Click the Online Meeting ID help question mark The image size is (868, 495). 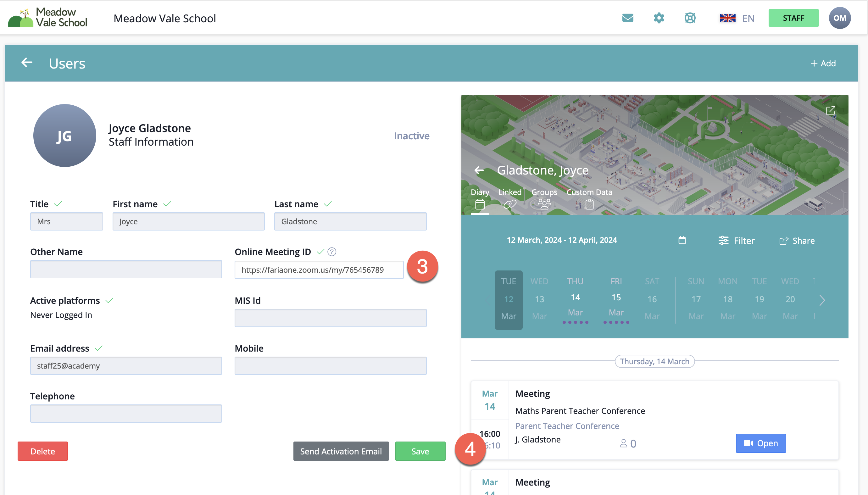point(332,252)
